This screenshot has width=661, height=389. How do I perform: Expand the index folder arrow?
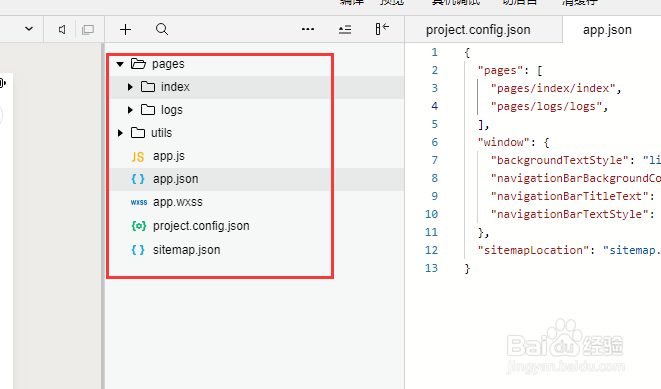(x=130, y=87)
